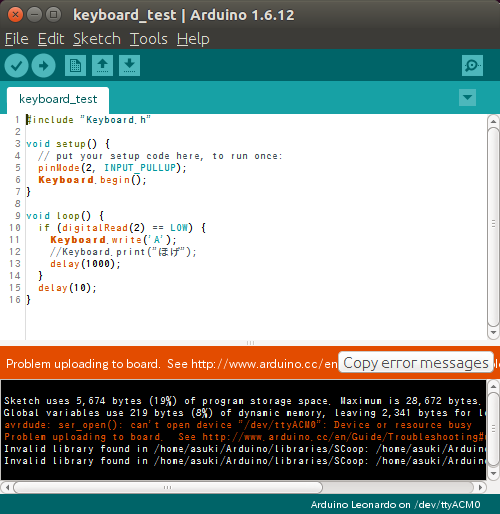Open the Serial Monitor magnifier icon
Viewport: 500px width, 514px height.
pos(472,65)
